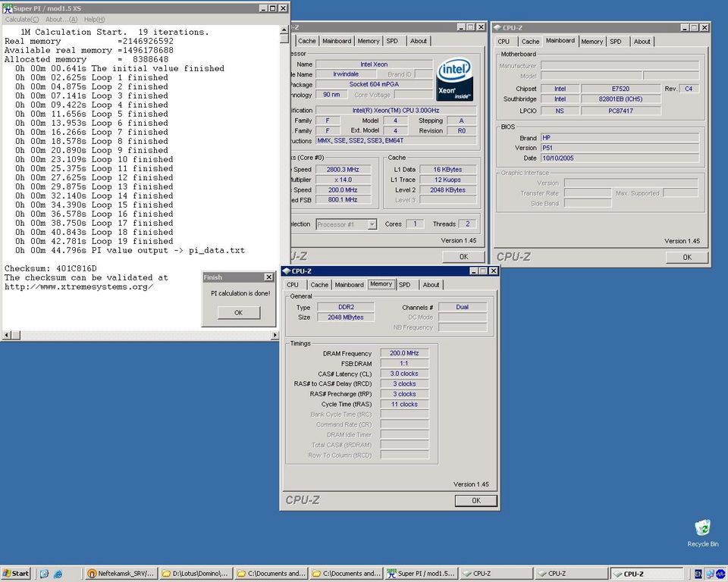Select Mainboard tab in left CPU-Z window
The height and width of the screenshot is (582, 728).
click(x=337, y=41)
